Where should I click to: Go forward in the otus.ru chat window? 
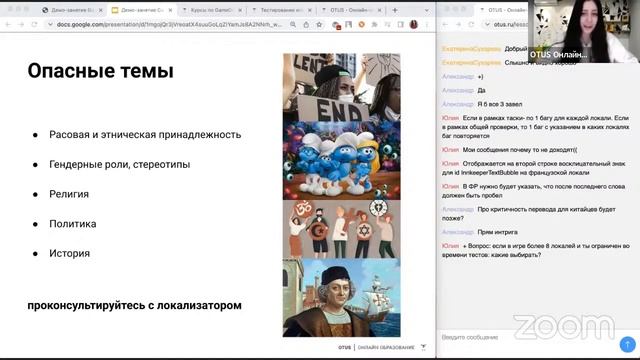point(458,24)
